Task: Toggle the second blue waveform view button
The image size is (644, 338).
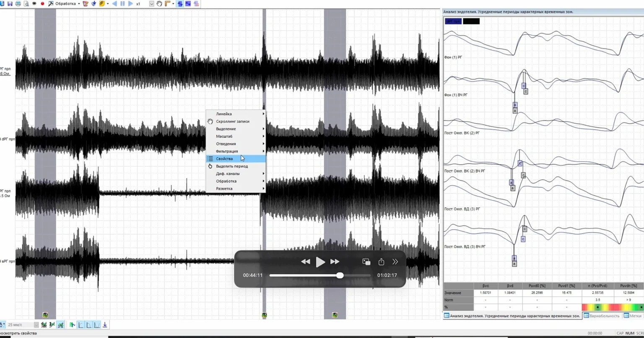Action: point(188,4)
